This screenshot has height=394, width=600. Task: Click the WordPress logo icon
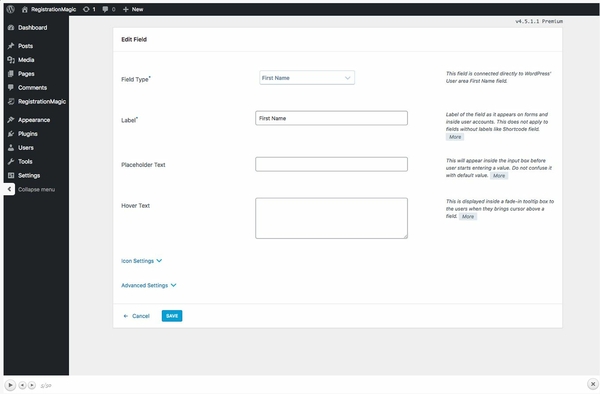tap(10, 9)
